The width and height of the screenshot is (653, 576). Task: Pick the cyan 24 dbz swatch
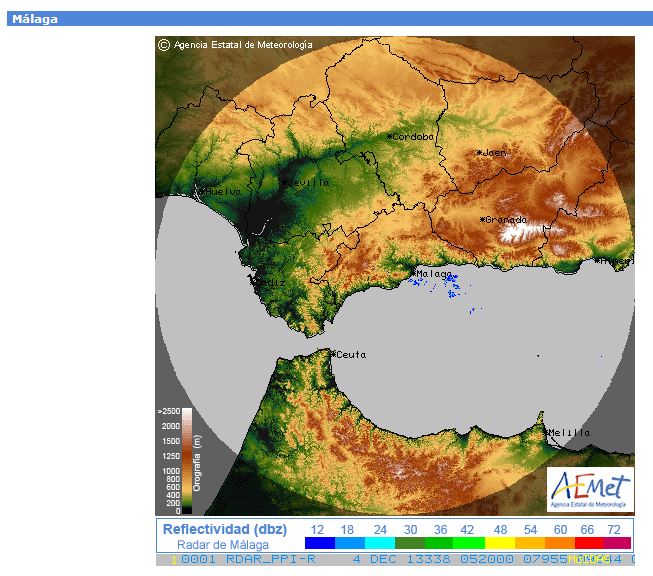[379, 543]
